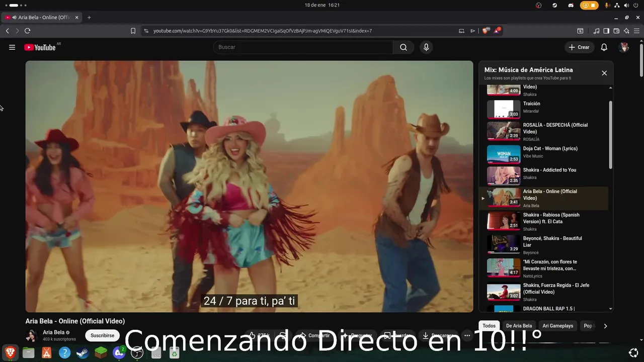The image size is (644, 362).
Task: Open a new browser tab
Action: tap(89, 17)
